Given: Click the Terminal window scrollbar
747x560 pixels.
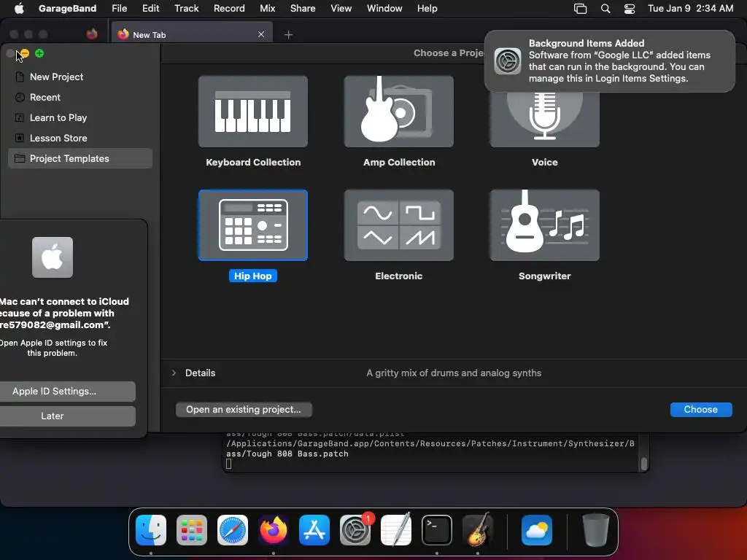Looking at the screenshot, I should tap(644, 463).
